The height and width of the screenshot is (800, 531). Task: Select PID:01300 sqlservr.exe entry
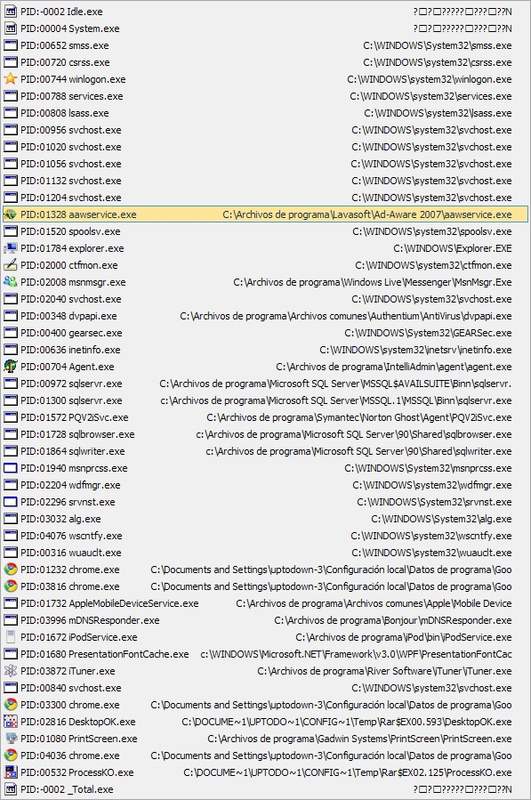265,401
